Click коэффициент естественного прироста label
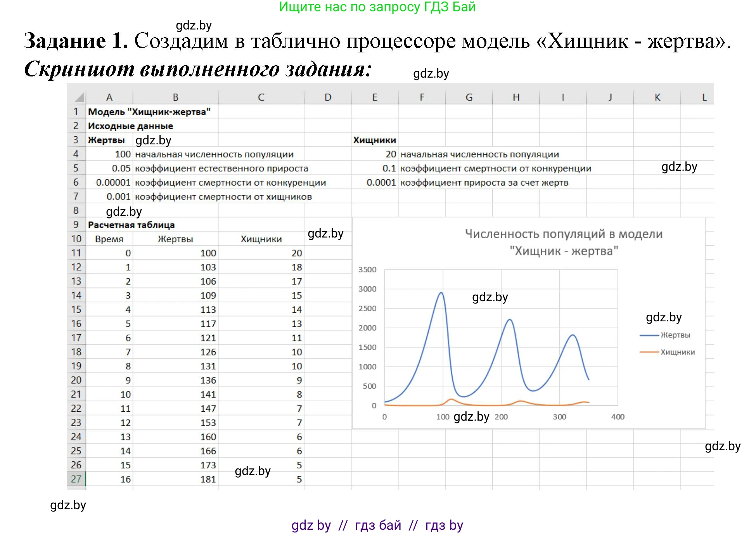The width and height of the screenshot is (756, 534). click(x=221, y=168)
